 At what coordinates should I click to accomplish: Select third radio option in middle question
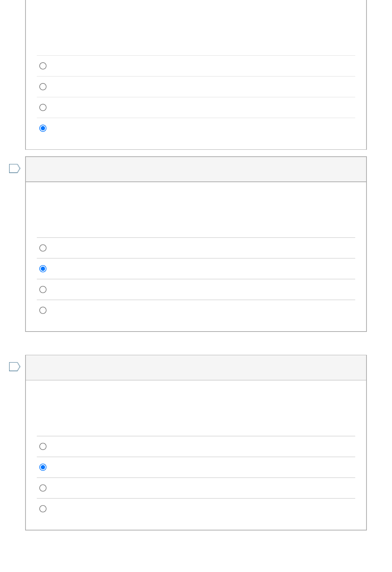point(43,290)
